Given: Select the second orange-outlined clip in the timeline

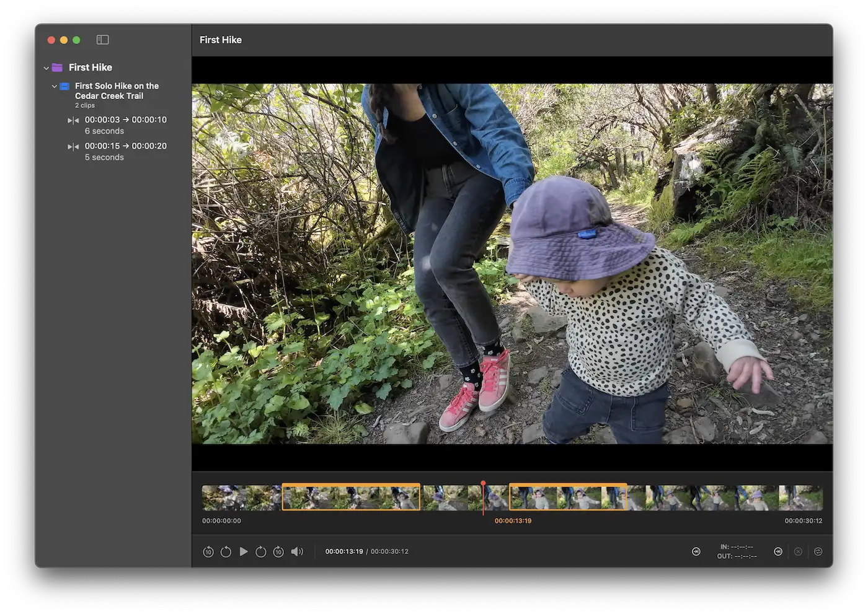Looking at the screenshot, I should click(568, 497).
